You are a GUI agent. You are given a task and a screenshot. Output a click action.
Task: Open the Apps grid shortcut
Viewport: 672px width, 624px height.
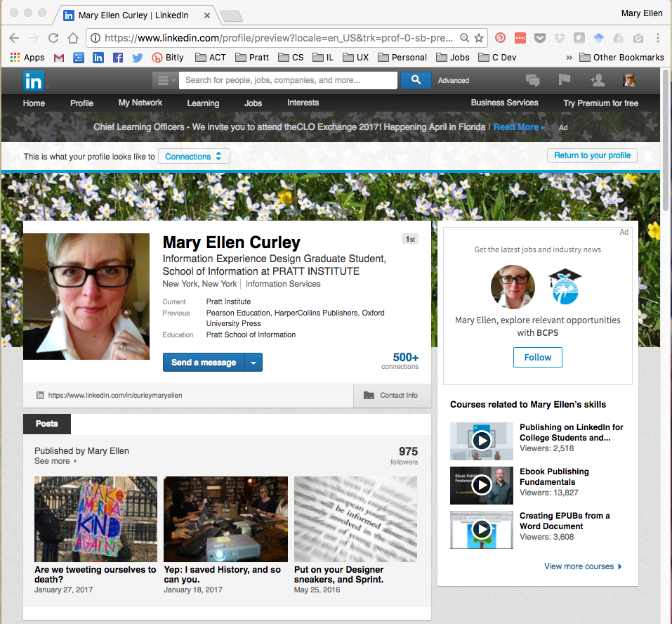27,58
